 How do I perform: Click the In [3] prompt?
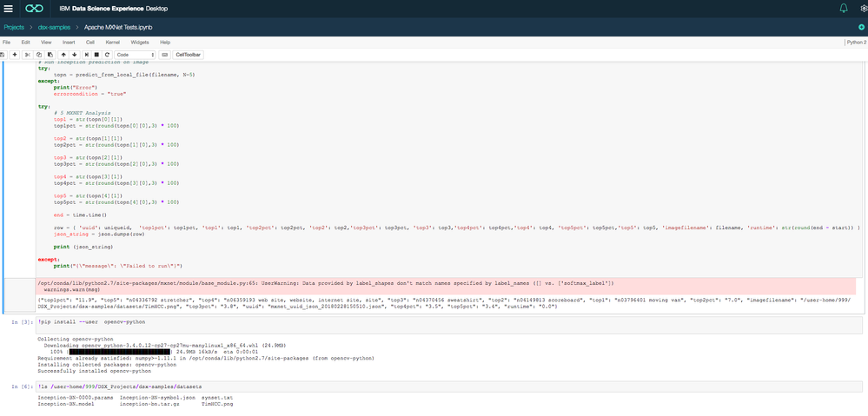22,321
